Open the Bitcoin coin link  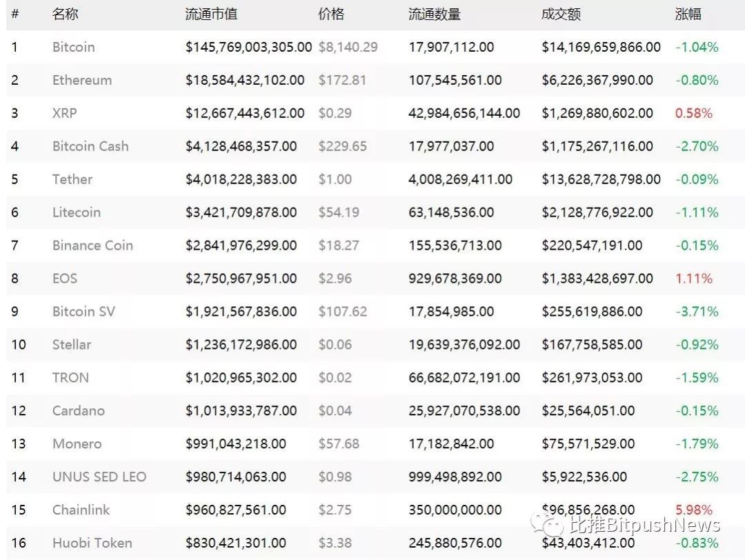[x=74, y=47]
